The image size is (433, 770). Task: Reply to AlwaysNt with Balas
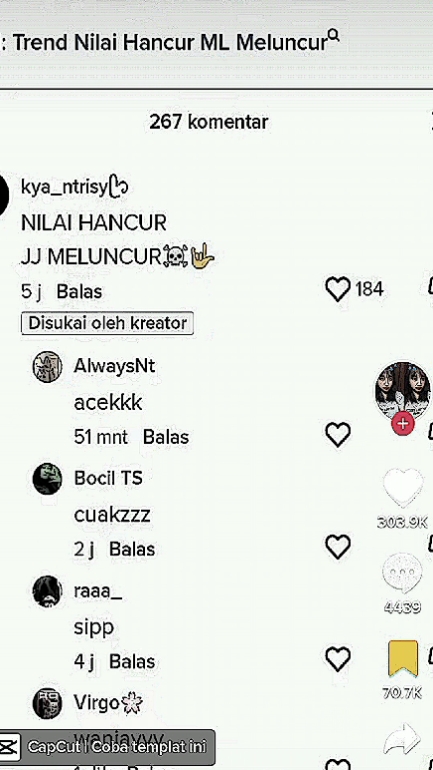pos(166,437)
